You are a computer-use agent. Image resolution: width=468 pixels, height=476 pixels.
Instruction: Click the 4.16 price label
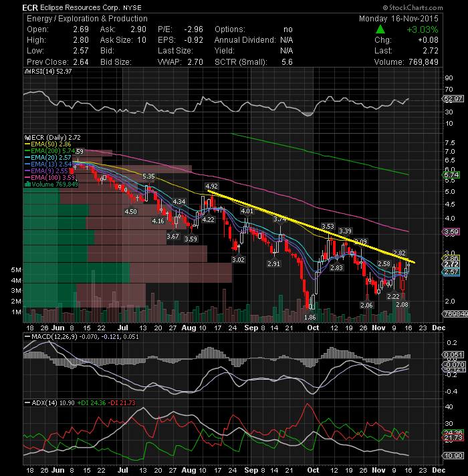(158, 221)
